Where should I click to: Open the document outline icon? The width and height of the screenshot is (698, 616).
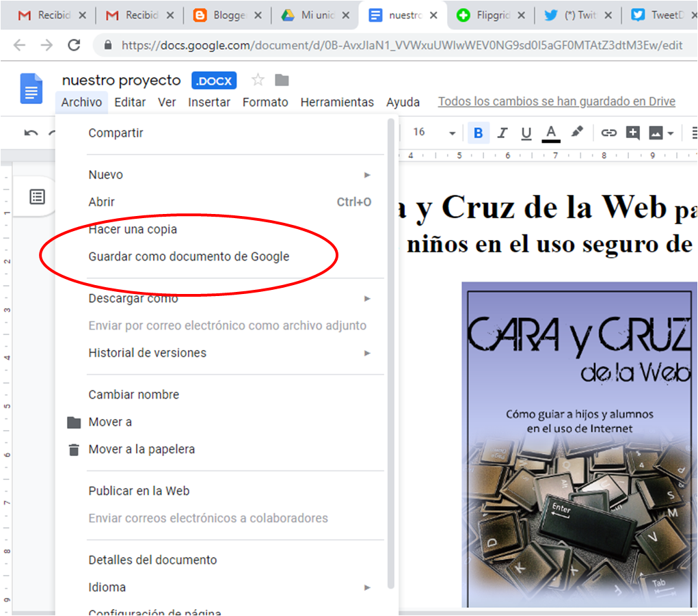coord(37,196)
